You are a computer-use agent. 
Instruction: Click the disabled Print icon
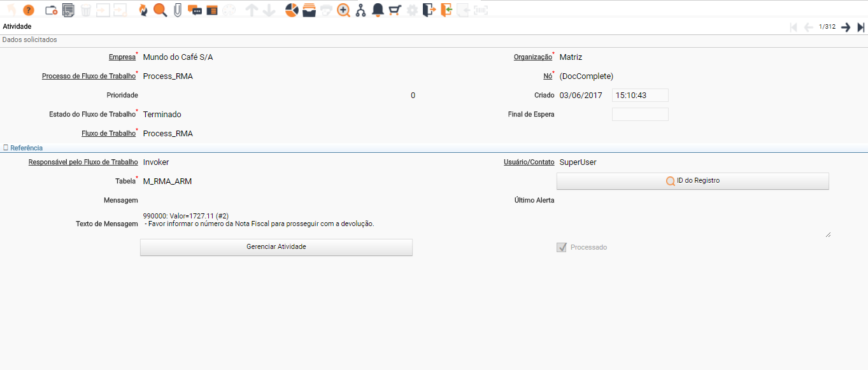pos(327,10)
